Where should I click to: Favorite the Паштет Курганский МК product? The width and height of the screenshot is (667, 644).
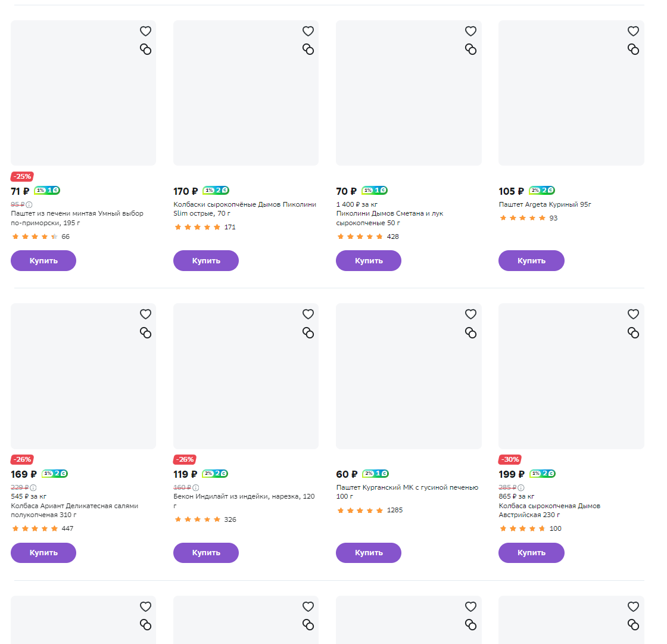470,314
